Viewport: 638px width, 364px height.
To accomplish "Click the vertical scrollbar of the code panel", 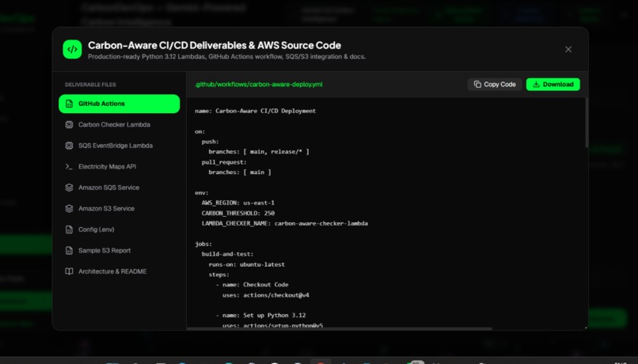I will tap(587, 123).
